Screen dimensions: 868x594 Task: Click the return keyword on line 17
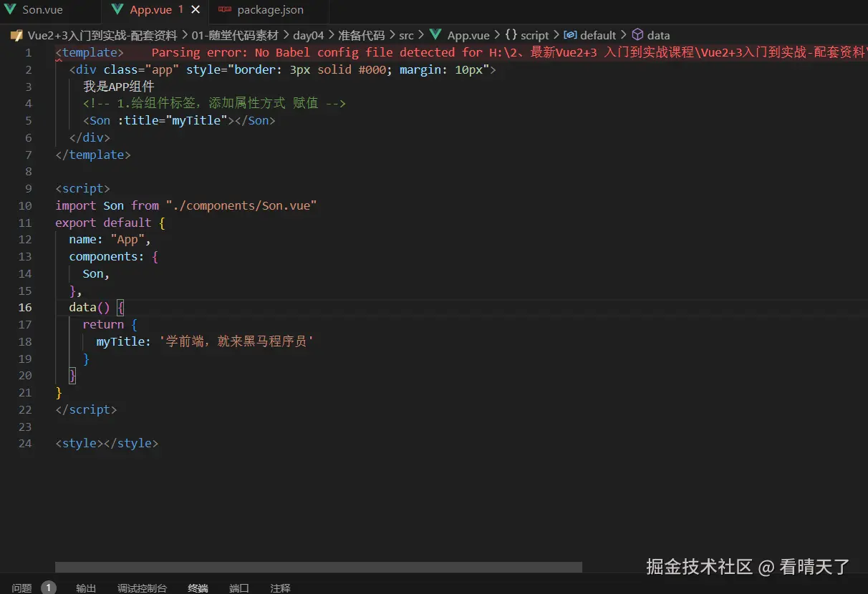pos(103,324)
